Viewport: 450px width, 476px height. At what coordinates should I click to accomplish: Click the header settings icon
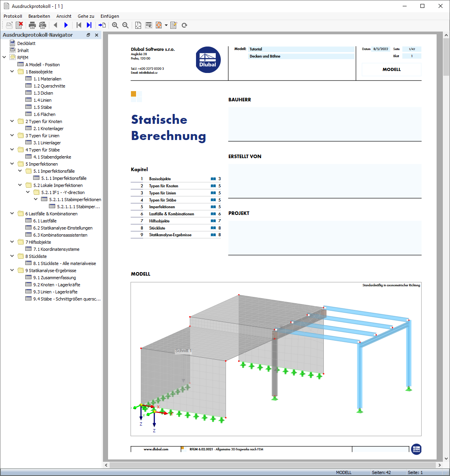point(149,25)
